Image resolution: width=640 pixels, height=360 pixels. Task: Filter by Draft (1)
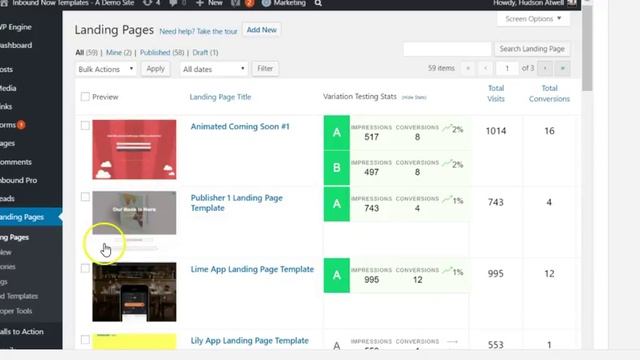(x=205, y=52)
